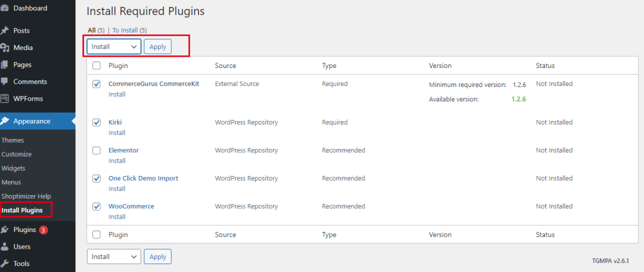
Task: Click the Comments speech bubble icon
Action: 4,82
